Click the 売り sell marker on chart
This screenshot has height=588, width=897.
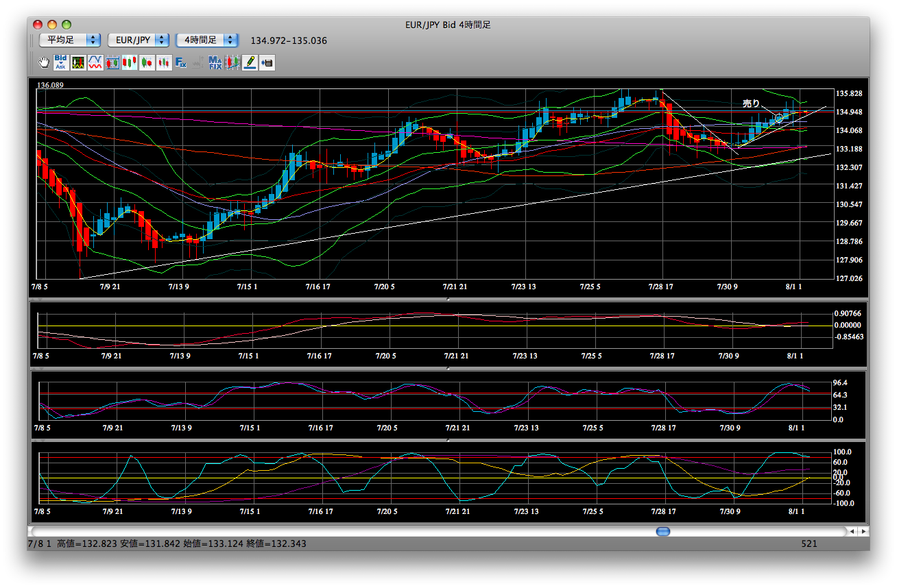coord(751,103)
